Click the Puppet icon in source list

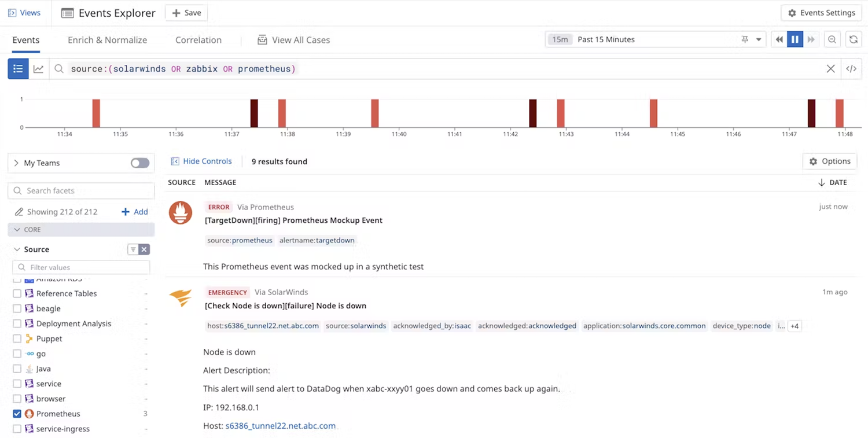(30, 338)
